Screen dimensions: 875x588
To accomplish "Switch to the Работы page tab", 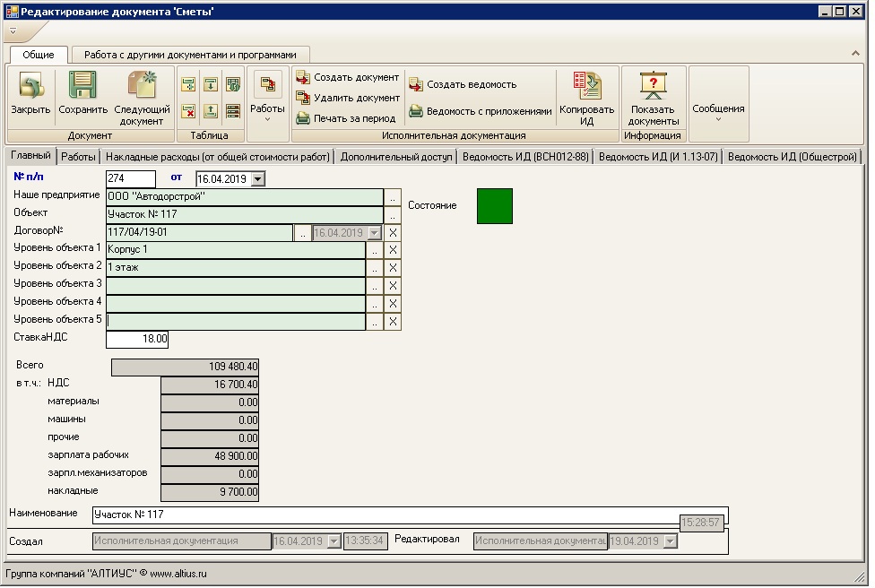I will click(x=78, y=158).
